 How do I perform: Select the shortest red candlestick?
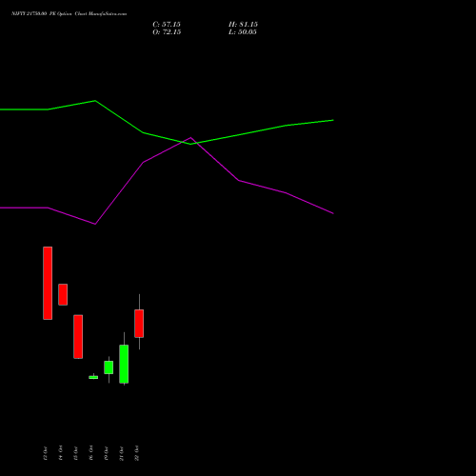(63, 294)
